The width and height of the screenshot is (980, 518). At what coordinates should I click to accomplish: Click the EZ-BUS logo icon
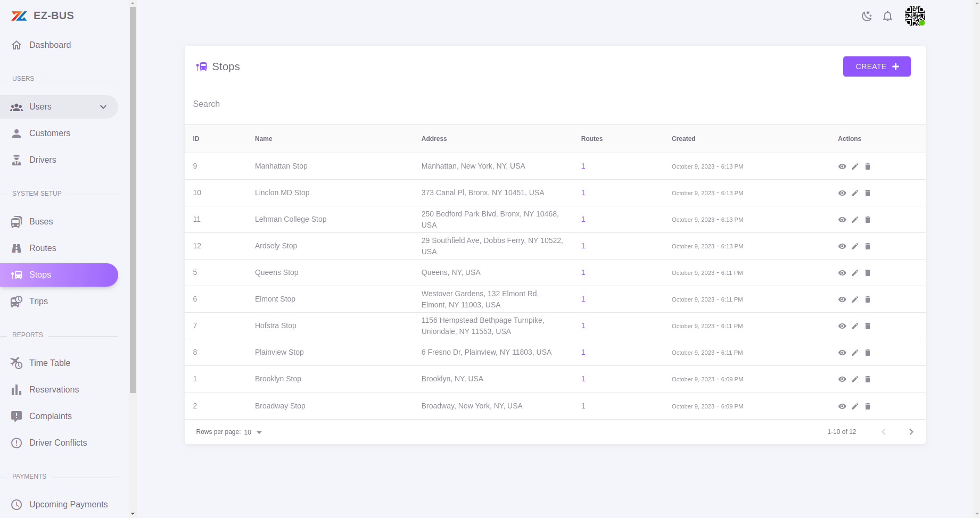click(x=18, y=15)
